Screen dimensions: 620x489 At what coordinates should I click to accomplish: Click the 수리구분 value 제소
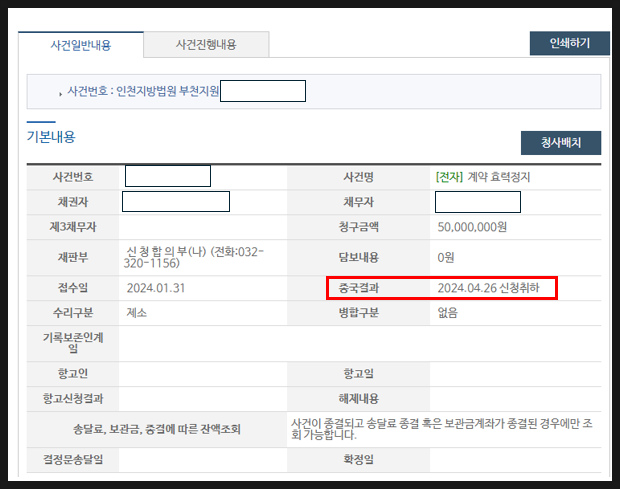coord(138,313)
